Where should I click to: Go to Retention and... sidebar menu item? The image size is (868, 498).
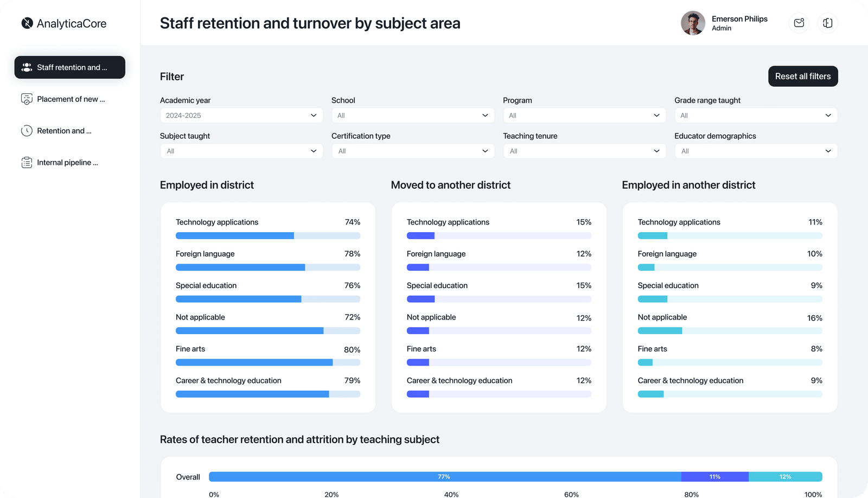tap(64, 131)
